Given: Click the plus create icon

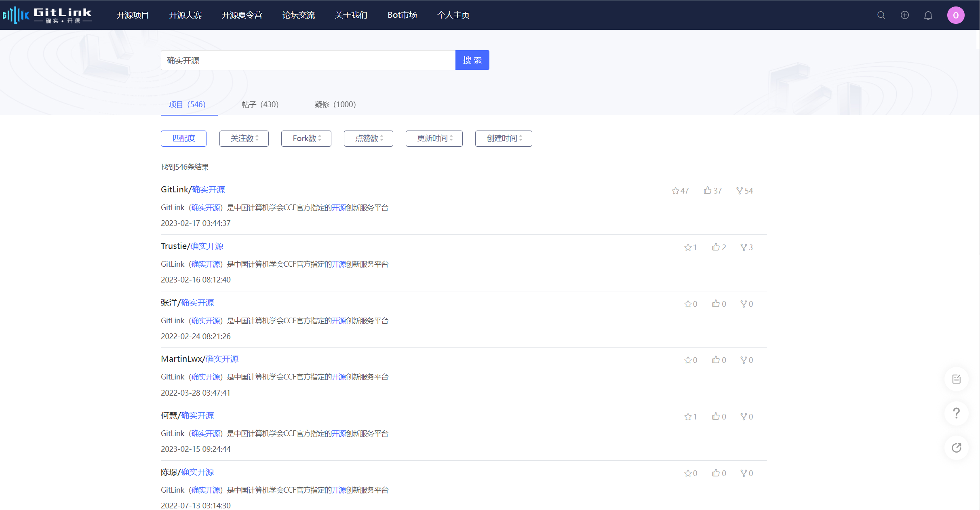Looking at the screenshot, I should pos(904,15).
